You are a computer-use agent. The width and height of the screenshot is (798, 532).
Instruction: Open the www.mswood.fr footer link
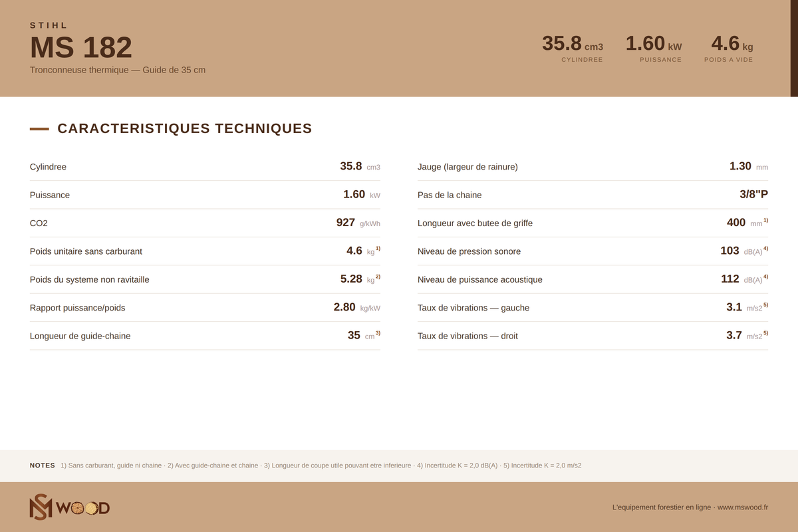743,507
